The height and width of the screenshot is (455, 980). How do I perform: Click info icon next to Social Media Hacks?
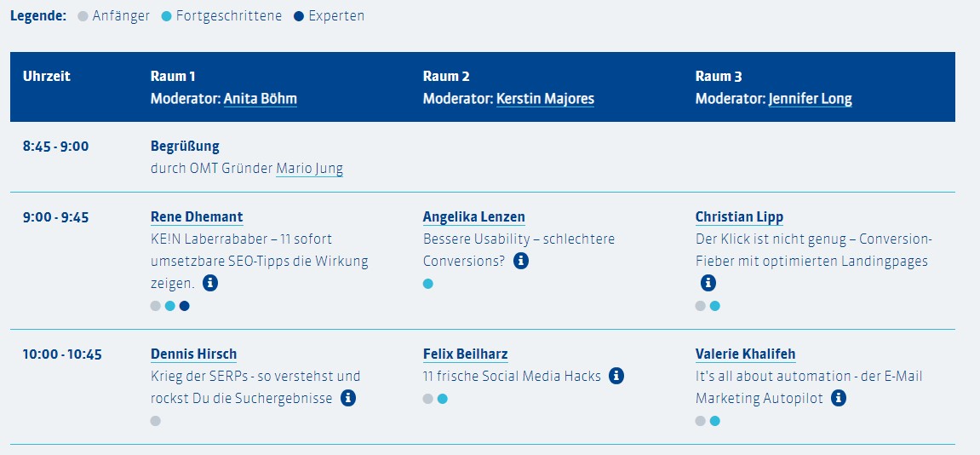(x=616, y=376)
